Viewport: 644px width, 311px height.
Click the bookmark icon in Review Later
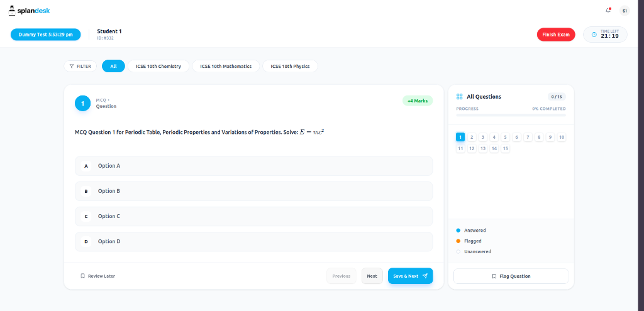[x=82, y=276]
